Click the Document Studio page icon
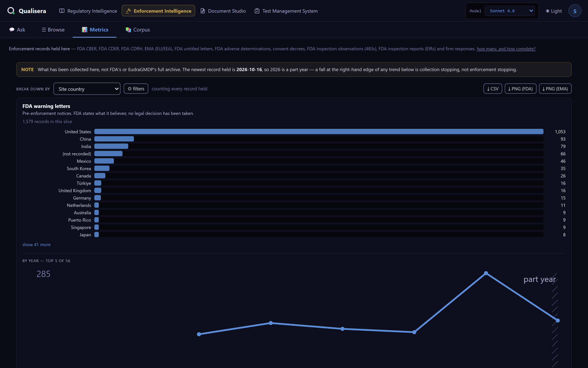Viewport: 588px width, 368px height. pos(203,11)
